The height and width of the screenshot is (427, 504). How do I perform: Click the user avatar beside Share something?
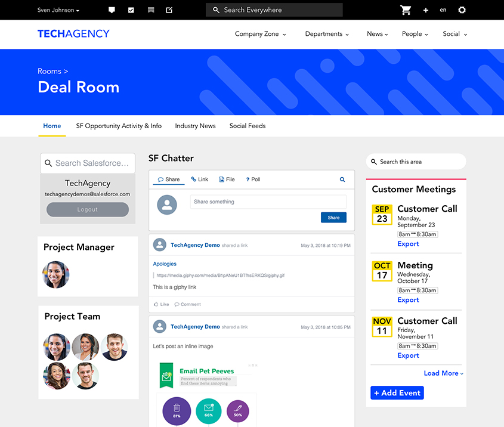(167, 205)
